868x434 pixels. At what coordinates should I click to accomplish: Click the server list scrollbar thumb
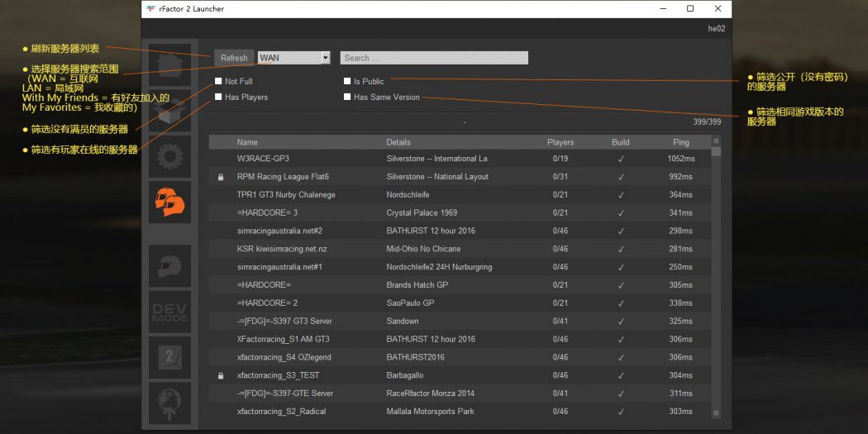pos(716,151)
